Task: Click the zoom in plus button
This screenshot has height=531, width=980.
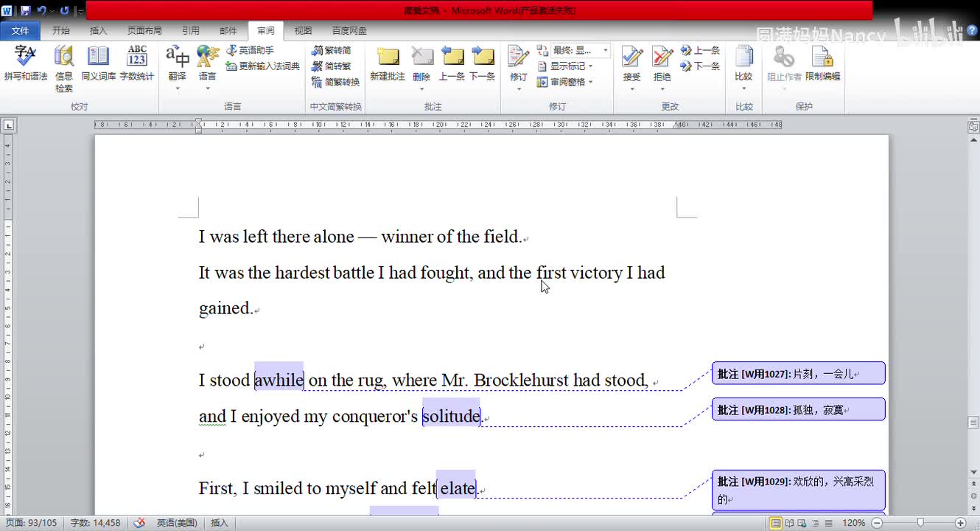Action: tap(961, 523)
